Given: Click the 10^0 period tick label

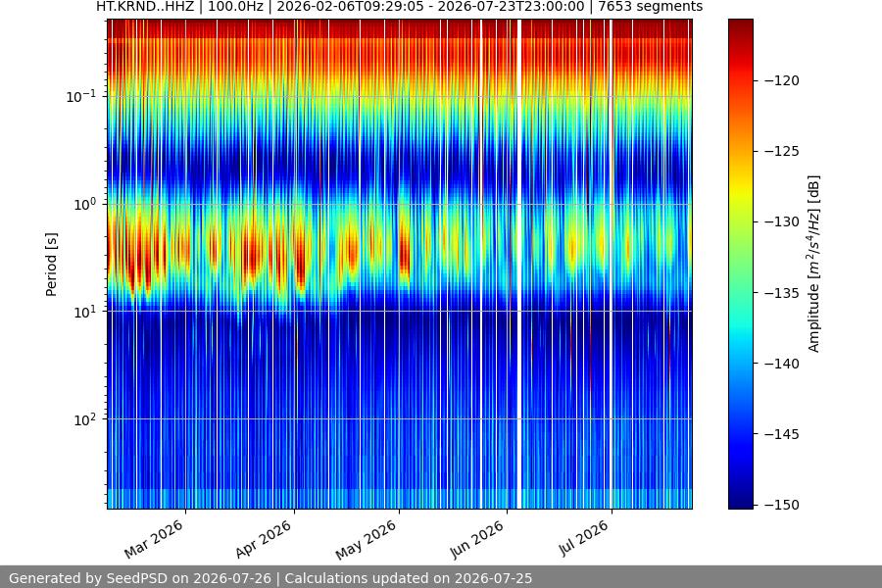Looking at the screenshot, I should (84, 204).
